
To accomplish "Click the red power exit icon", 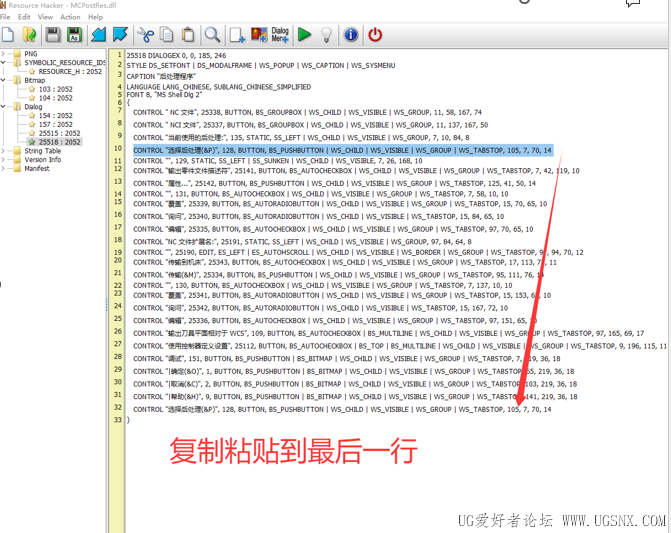I will pos(375,35).
